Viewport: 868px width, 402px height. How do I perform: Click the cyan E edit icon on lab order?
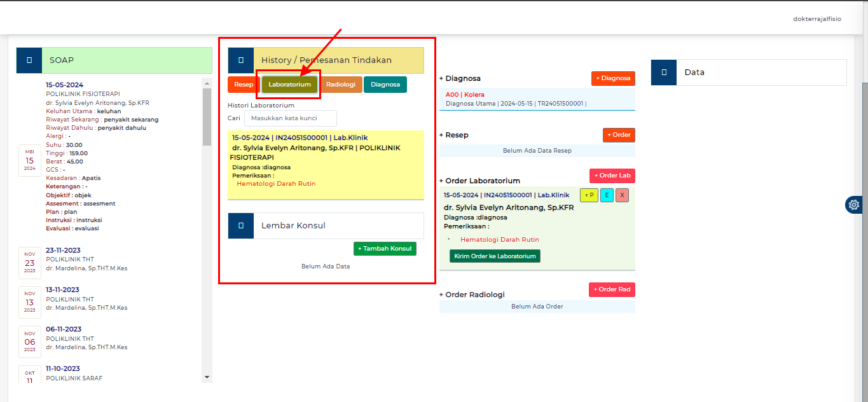pos(606,195)
